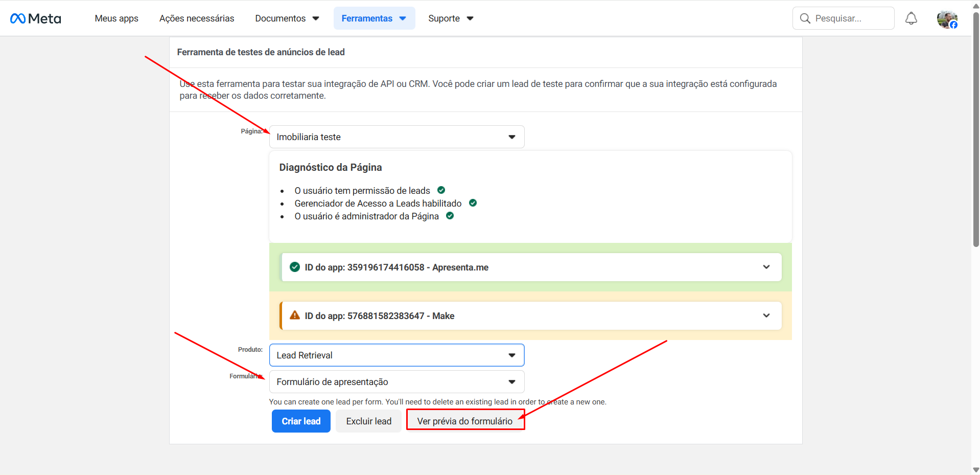The width and height of the screenshot is (980, 475).
Task: Click green check beside Gerenciador de Acesso
Action: coord(473,203)
